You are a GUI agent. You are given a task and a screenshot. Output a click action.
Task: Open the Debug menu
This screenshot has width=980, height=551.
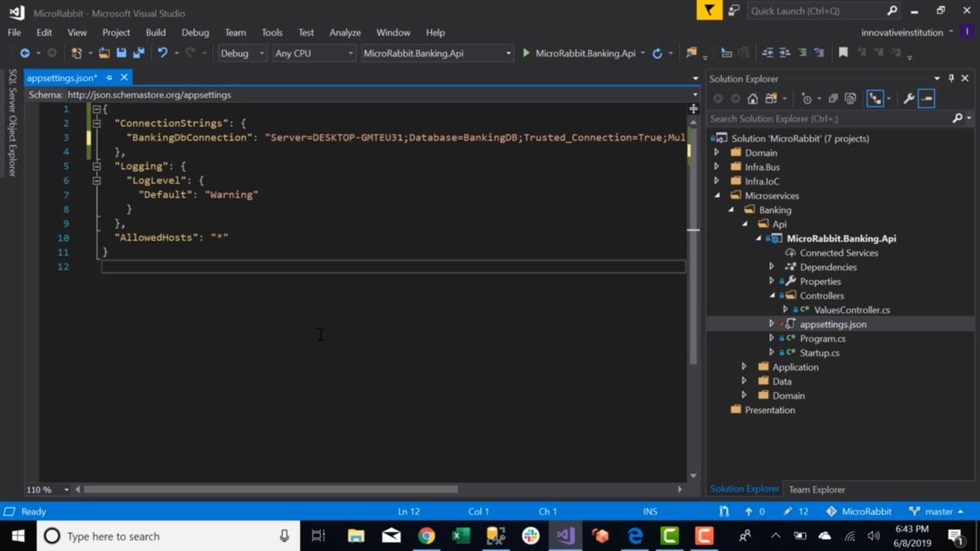pos(195,33)
